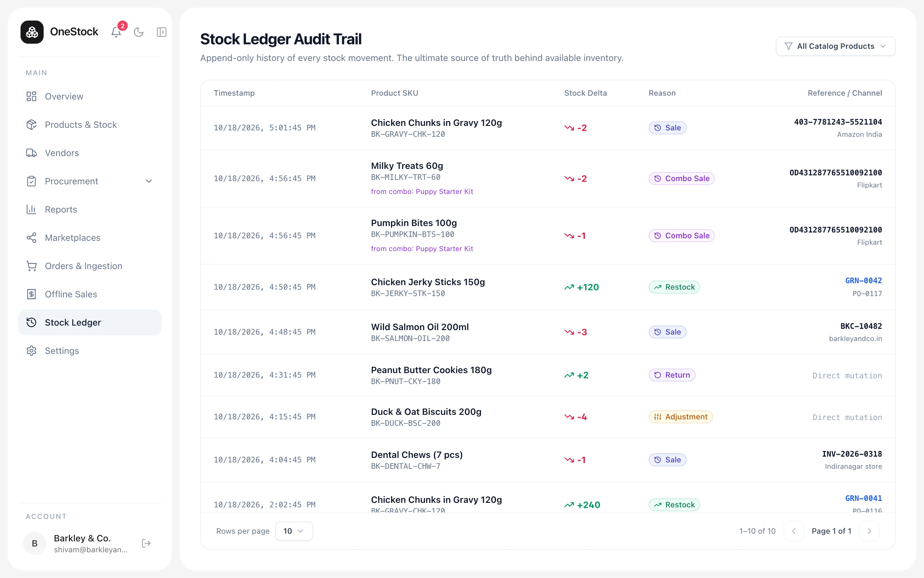The image size is (924, 578).
Task: Click the Stock Ledger history icon
Action: [31, 322]
